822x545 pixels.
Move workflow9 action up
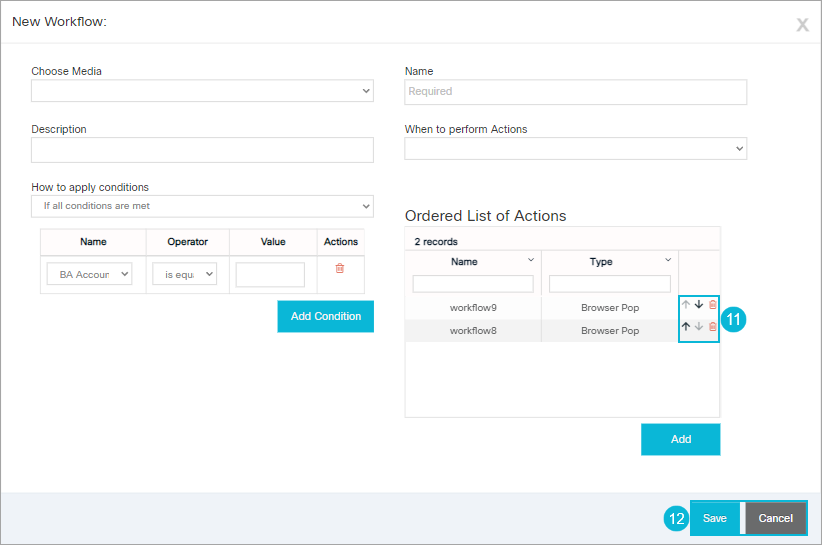pos(686,304)
